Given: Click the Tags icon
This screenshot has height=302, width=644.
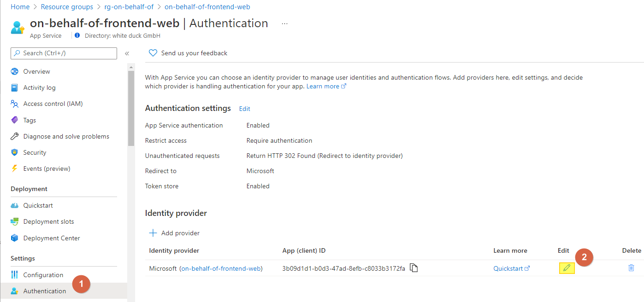Looking at the screenshot, I should tap(15, 120).
